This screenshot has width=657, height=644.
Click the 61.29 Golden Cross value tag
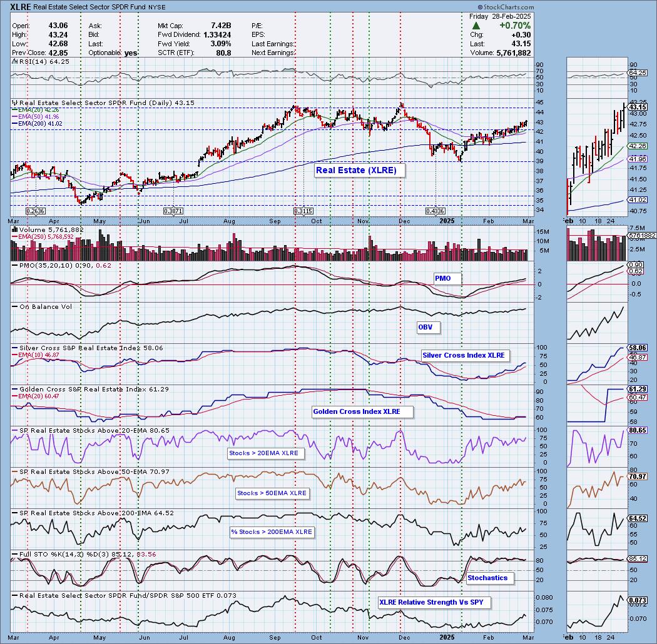638,390
